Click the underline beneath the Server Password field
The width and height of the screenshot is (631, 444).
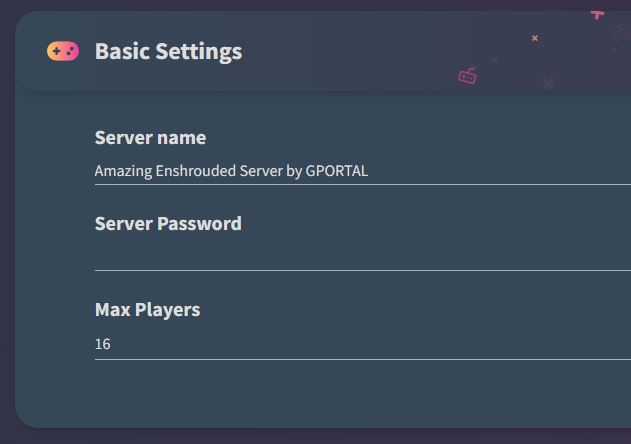[363, 271]
